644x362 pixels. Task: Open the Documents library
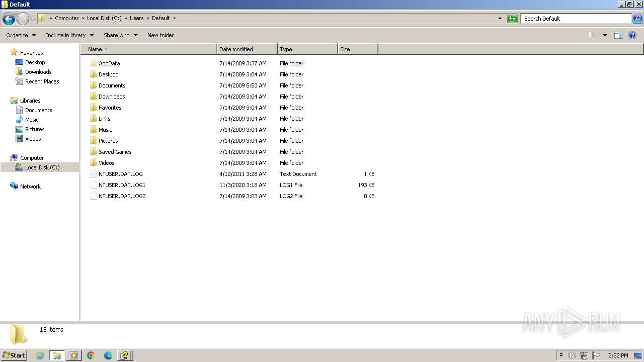click(38, 110)
